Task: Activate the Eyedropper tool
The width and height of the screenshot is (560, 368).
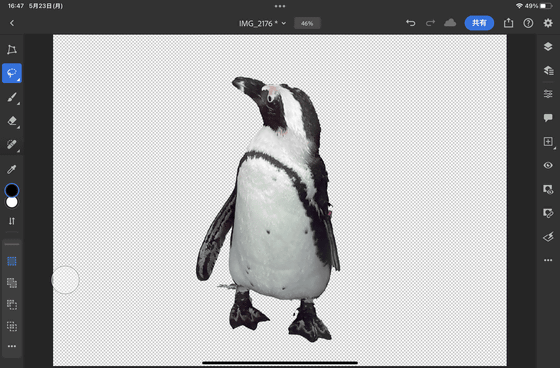Action: pos(12,169)
